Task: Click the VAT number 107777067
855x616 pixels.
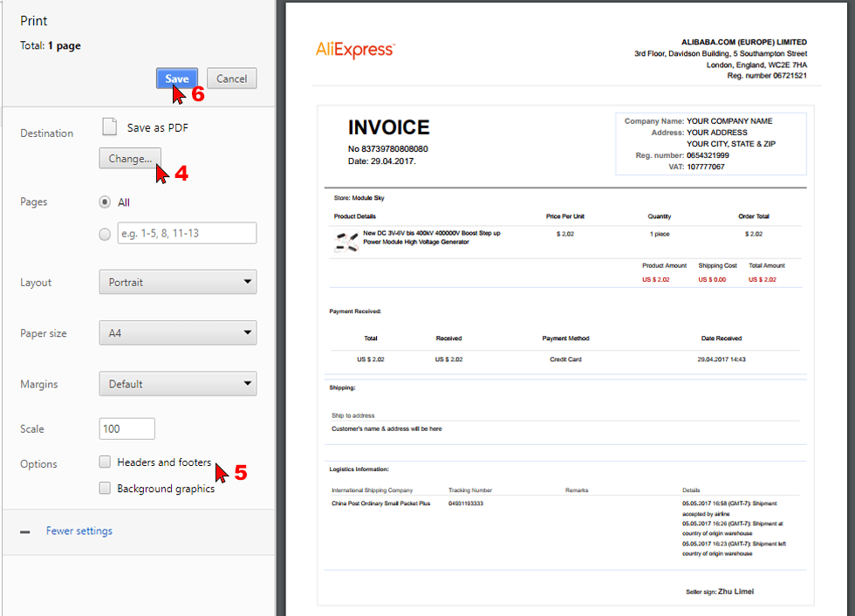Action: point(706,167)
